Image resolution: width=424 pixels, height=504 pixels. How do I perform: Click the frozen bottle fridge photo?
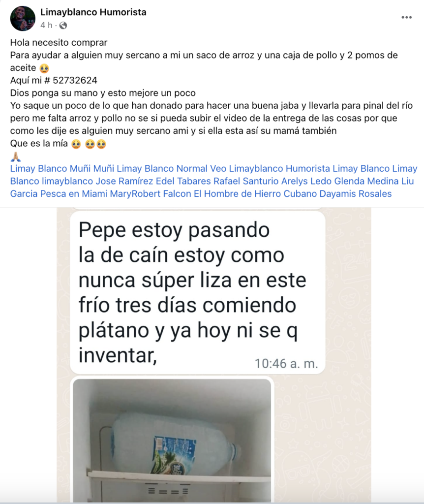coord(172,441)
